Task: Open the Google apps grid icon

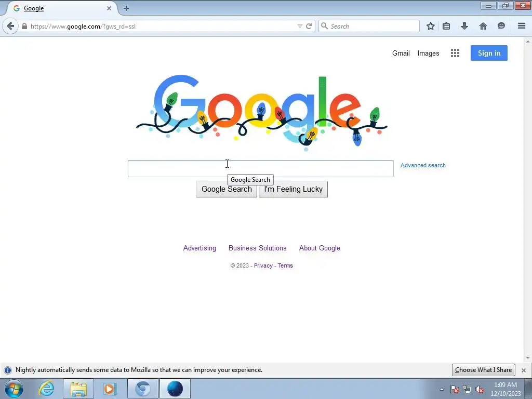Action: point(455,53)
